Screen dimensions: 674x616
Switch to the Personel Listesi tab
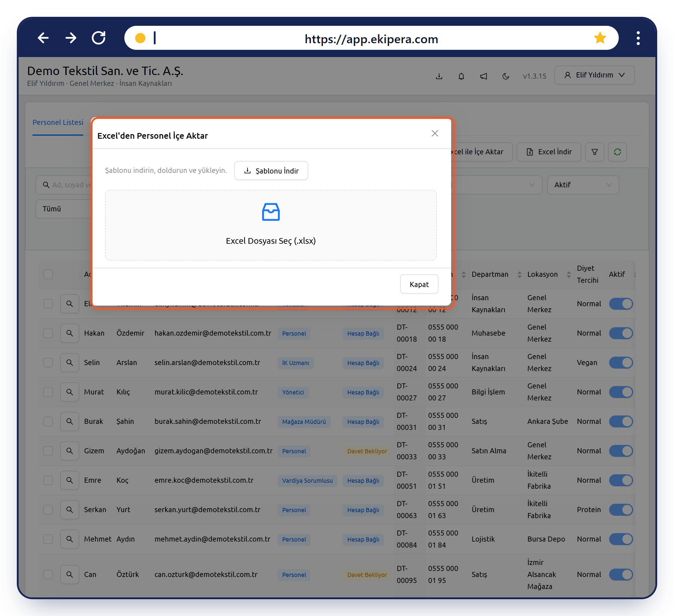58,122
